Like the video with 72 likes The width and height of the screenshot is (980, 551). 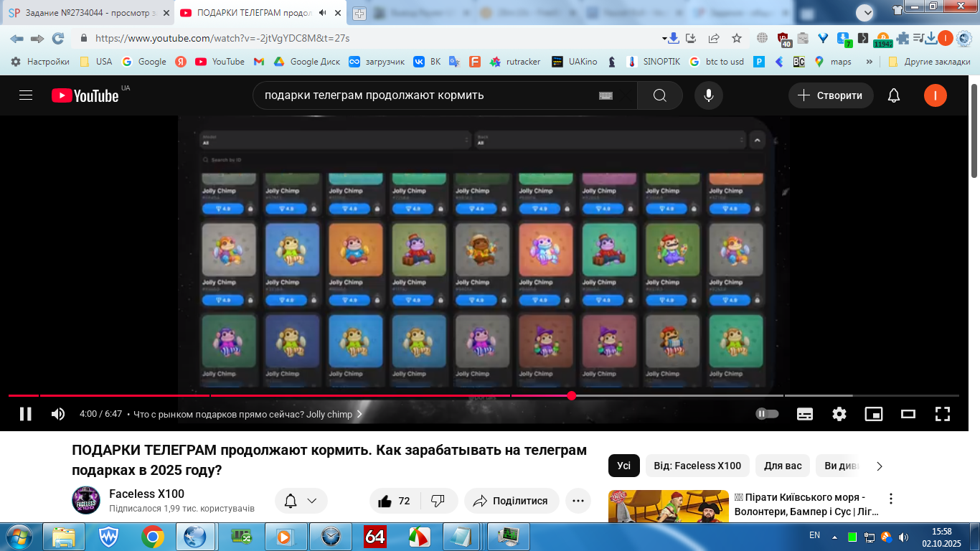coord(395,501)
